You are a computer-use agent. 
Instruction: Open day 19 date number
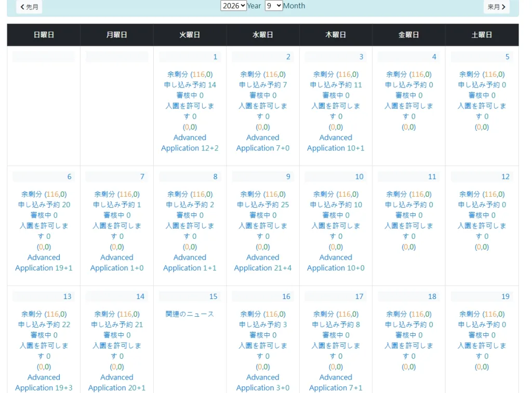(505, 296)
